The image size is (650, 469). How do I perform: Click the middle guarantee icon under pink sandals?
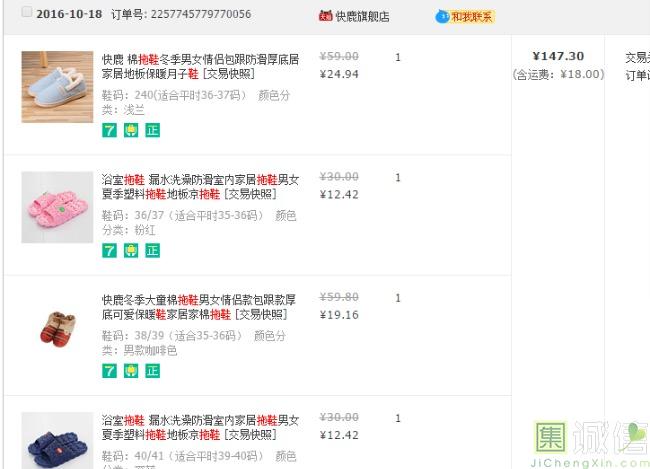coord(130,251)
